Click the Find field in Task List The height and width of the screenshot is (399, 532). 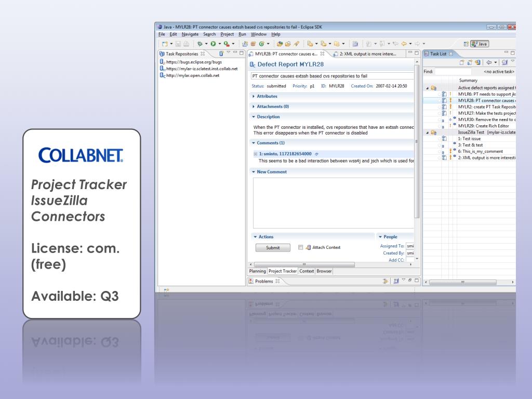pos(453,72)
